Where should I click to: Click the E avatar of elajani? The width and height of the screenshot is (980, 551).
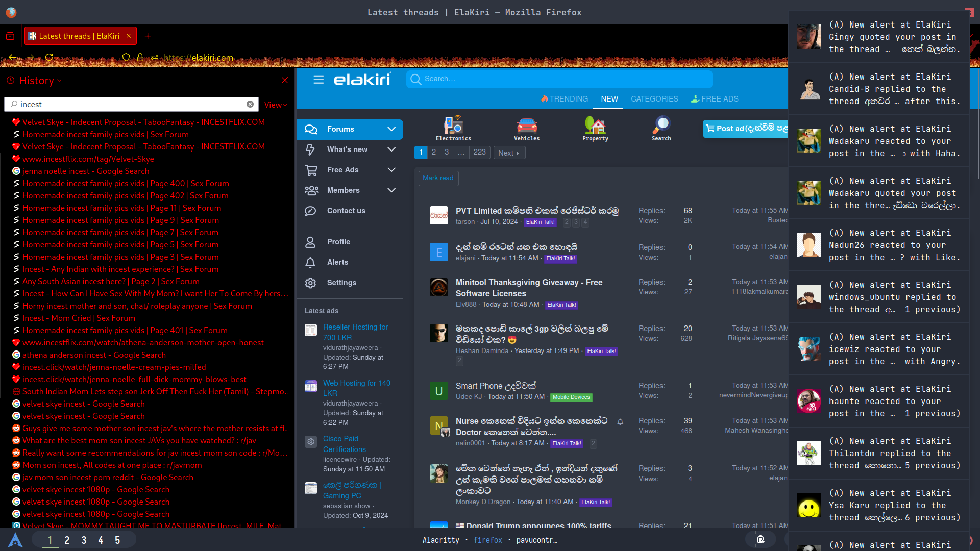tap(439, 252)
